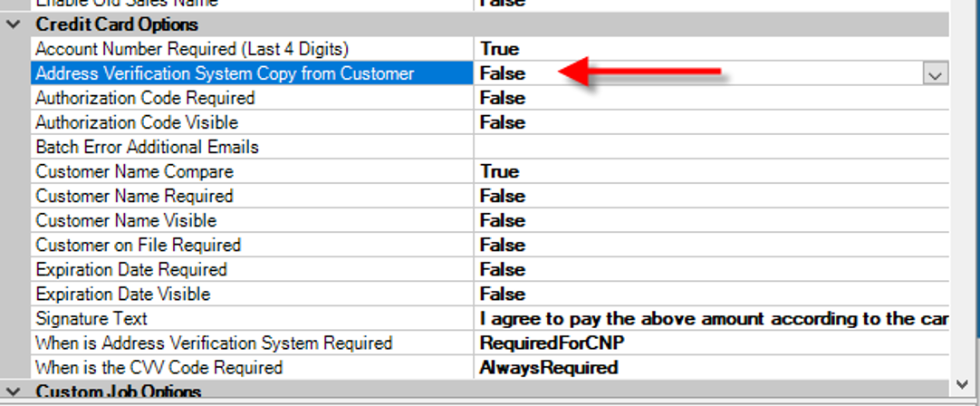Viewport: 980px width, 406px height.
Task: Expand the Custom Job Options chevron
Action: (x=13, y=392)
